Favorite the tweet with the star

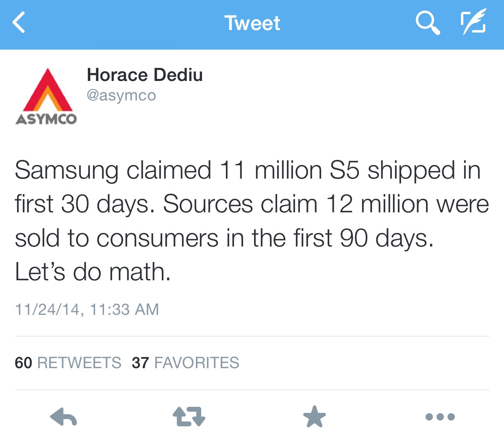pyautogui.click(x=315, y=417)
